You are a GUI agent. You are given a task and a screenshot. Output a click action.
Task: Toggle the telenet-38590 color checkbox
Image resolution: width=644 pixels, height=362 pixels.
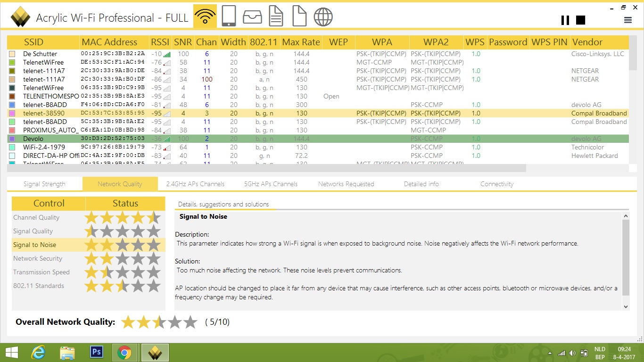[12, 114]
